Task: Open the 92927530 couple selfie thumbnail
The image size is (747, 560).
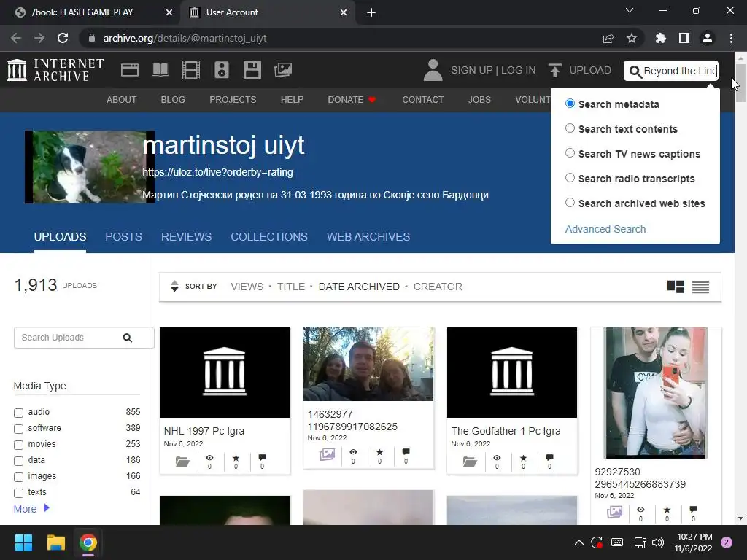Action: [x=656, y=393]
